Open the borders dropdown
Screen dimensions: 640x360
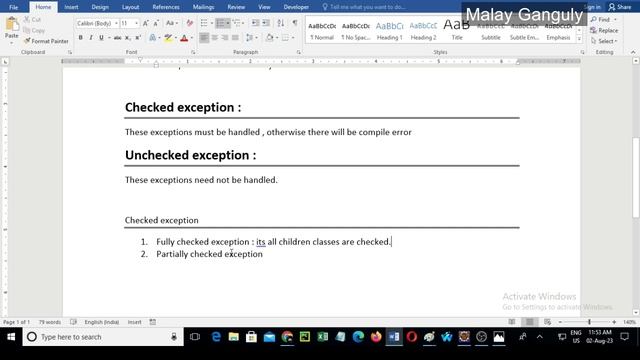pyautogui.click(x=293, y=38)
